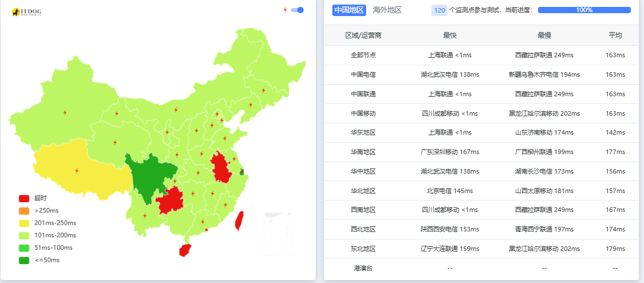Viewport: 644px width, 283px height.
Task: Click the lightning marker on Qinghai province
Action: tap(115, 142)
